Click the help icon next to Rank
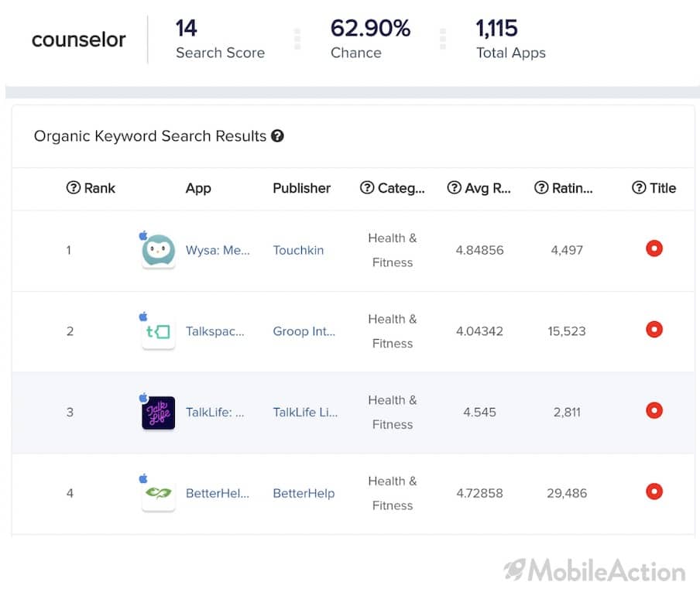Viewport: 700px width, 613px height. pyautogui.click(x=74, y=188)
